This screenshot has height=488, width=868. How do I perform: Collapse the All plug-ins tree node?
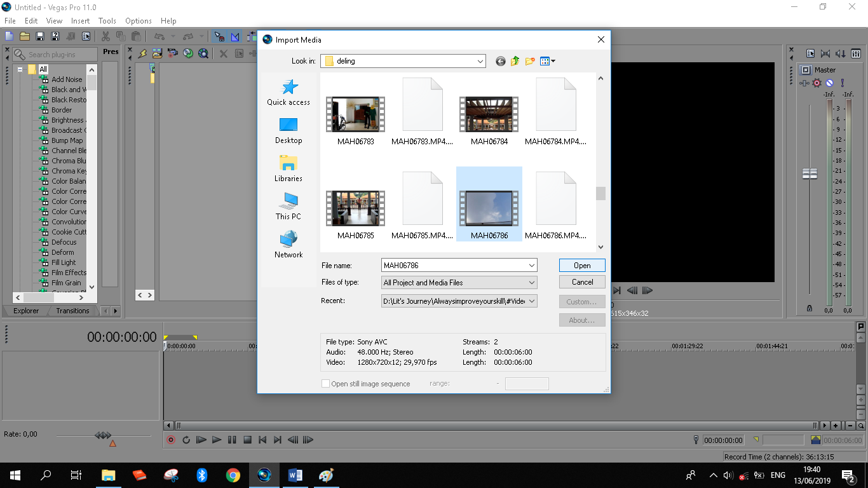pyautogui.click(x=20, y=69)
